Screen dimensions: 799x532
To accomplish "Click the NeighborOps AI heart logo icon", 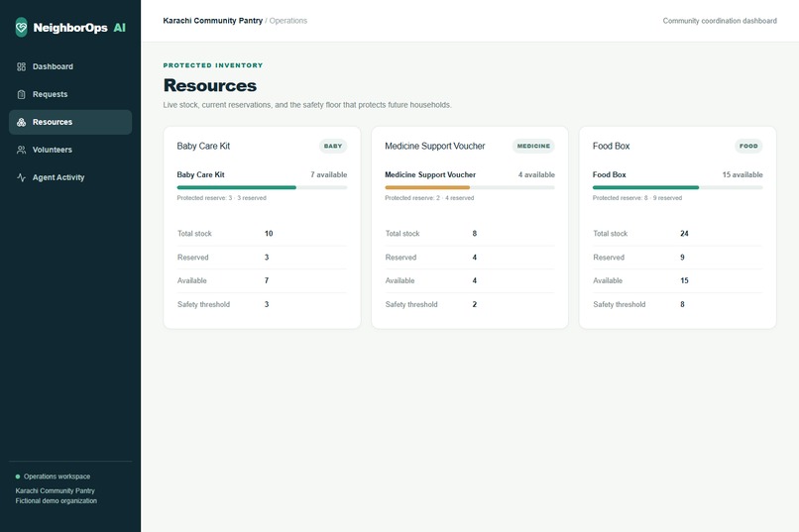I will point(21,27).
